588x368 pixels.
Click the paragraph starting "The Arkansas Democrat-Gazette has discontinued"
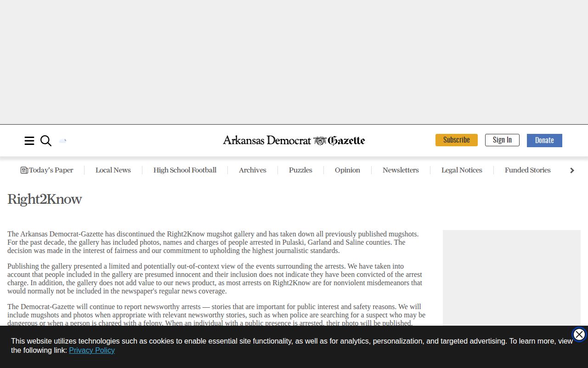click(214, 242)
